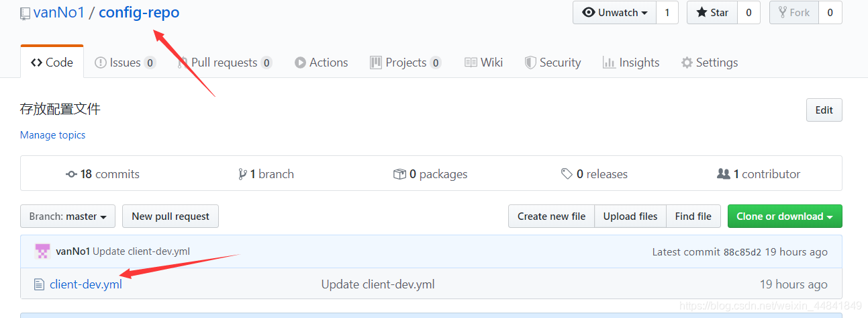Click the vanNo1 avatar in the commit bar
The image size is (868, 318).
tap(42, 252)
